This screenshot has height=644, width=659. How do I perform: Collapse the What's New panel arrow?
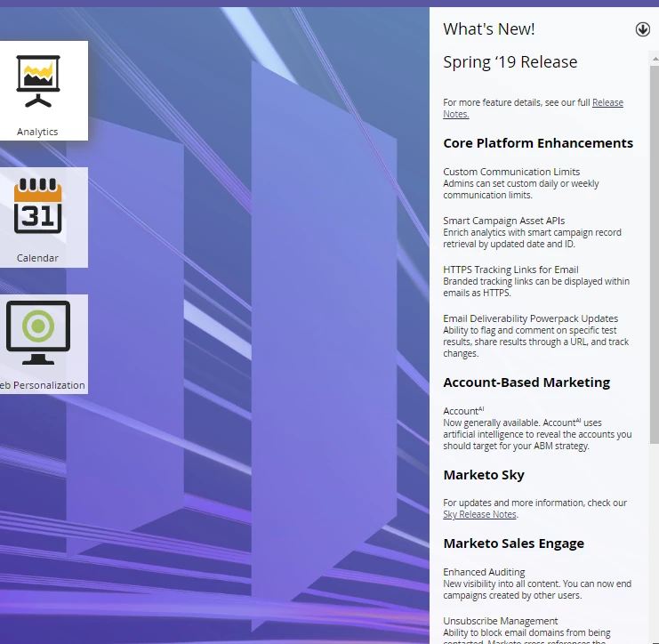pyautogui.click(x=642, y=29)
